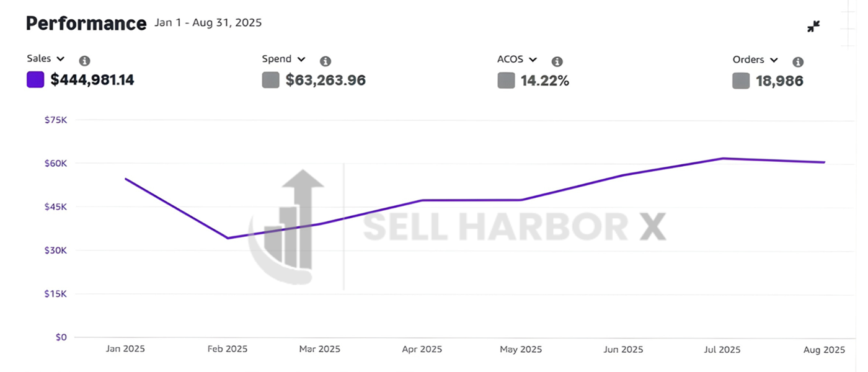This screenshot has height=372, width=868.
Task: Enable the gray Spend series swatch
Action: tap(270, 80)
